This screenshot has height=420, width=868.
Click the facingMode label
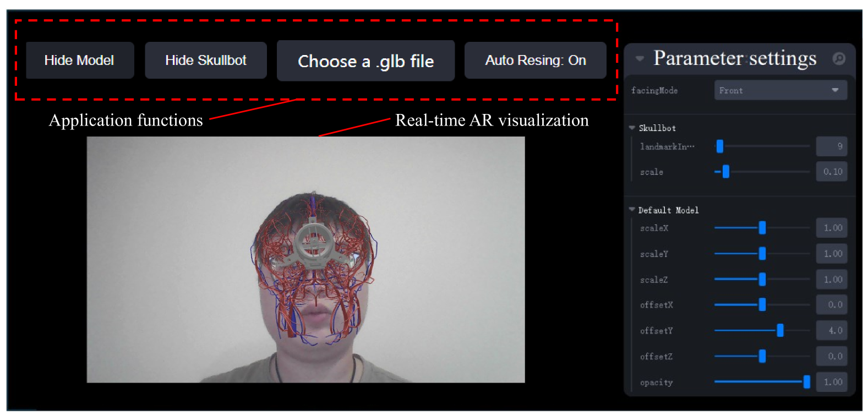pyautogui.click(x=654, y=90)
